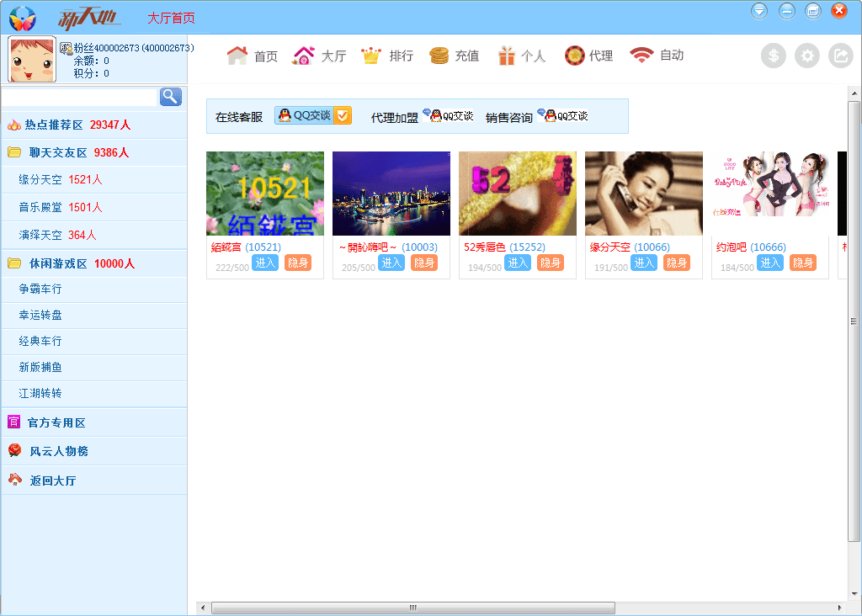862x616 pixels.
Task: Switch to the 大厅 lobby tab
Action: click(x=319, y=56)
